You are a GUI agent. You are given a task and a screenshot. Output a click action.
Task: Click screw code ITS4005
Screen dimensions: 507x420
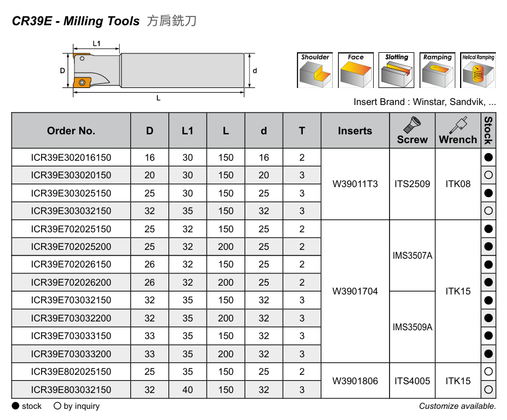click(x=413, y=381)
